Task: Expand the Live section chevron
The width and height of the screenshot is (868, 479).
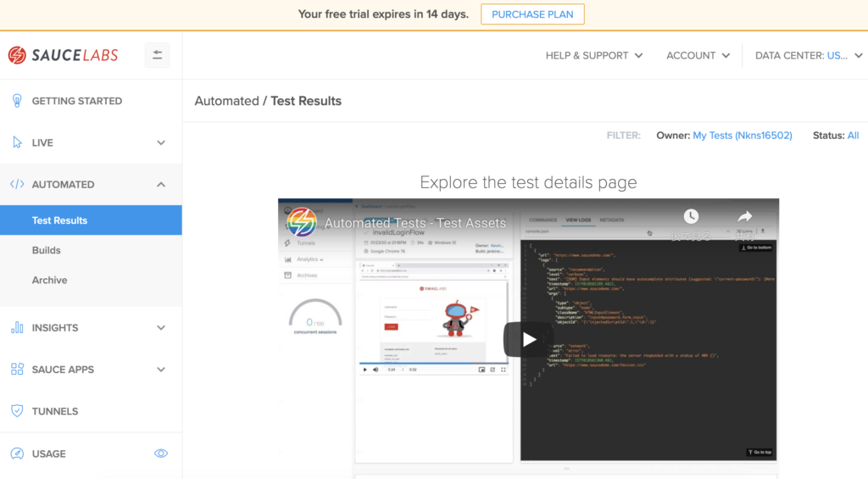Action: [161, 143]
